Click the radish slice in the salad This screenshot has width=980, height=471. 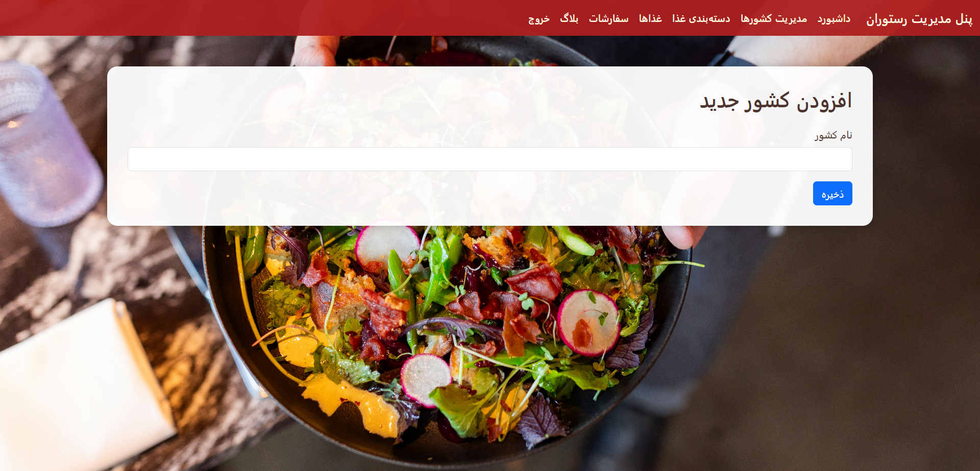[x=589, y=322]
